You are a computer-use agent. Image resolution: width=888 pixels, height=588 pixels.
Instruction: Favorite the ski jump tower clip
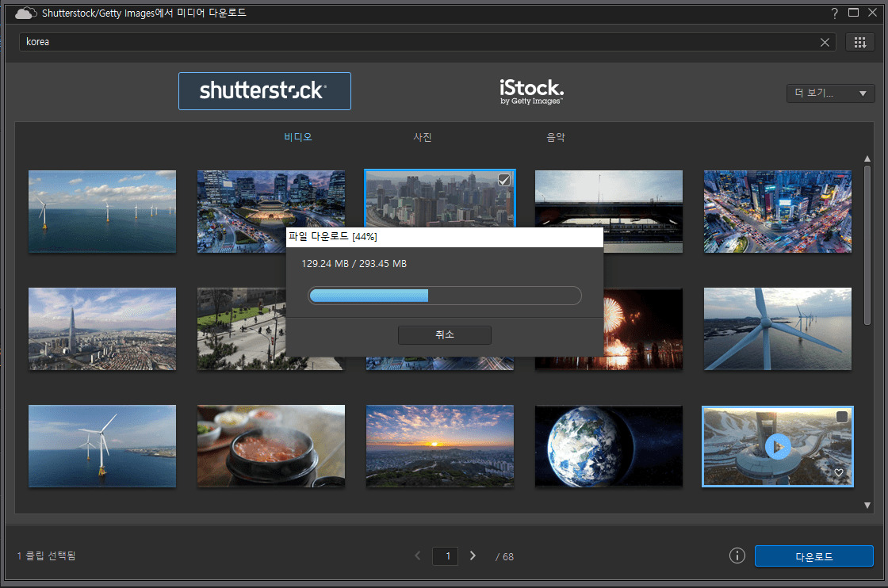[839, 472]
